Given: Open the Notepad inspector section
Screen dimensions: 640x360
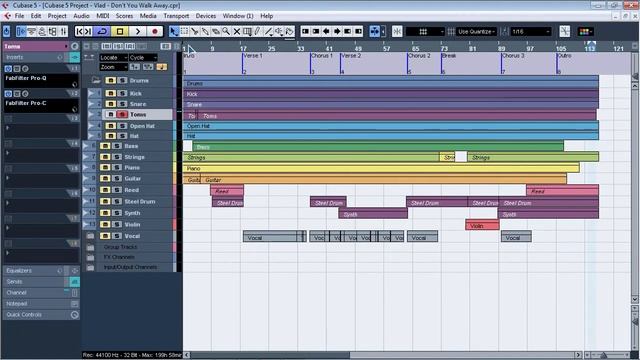Looking at the screenshot, I should click(x=40, y=304).
